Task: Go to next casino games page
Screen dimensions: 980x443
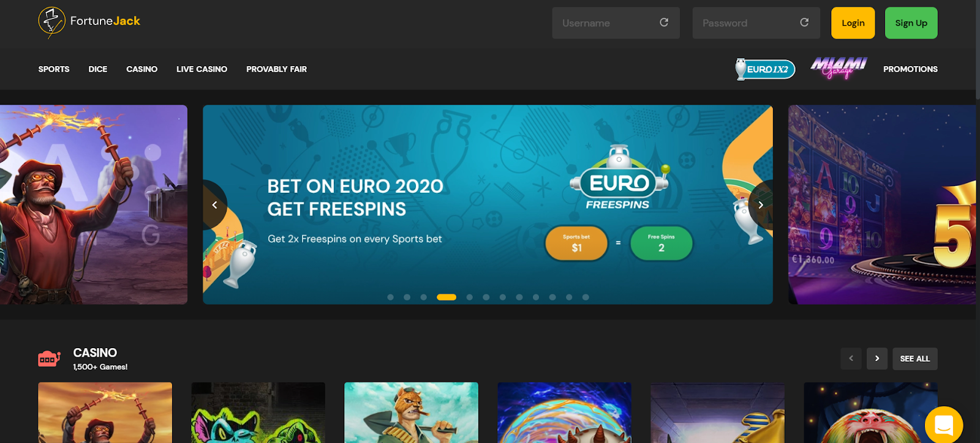Action: pos(877,359)
